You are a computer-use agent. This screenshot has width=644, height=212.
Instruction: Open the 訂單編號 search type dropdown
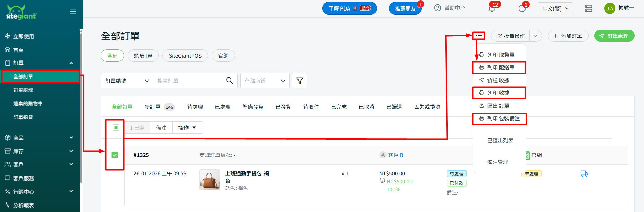(127, 81)
